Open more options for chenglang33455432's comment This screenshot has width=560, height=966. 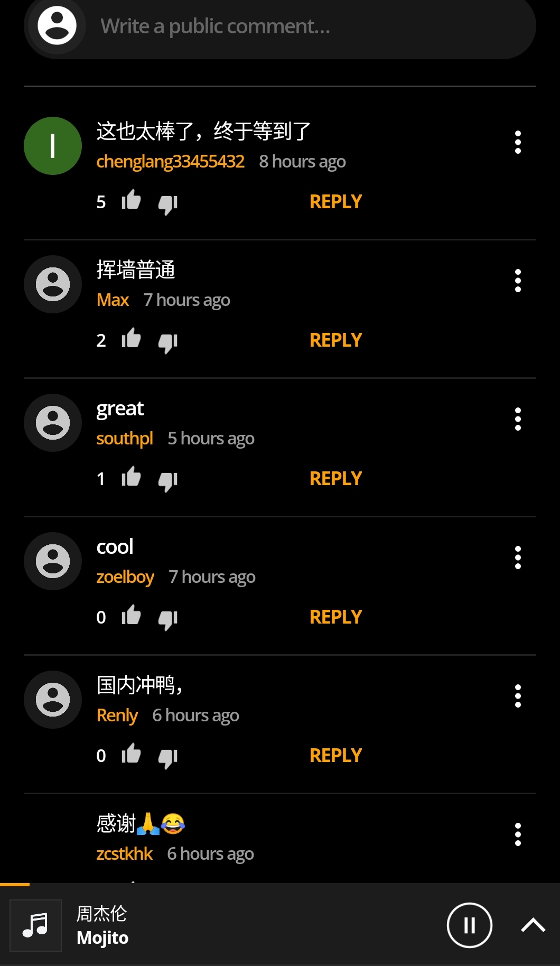tap(518, 142)
